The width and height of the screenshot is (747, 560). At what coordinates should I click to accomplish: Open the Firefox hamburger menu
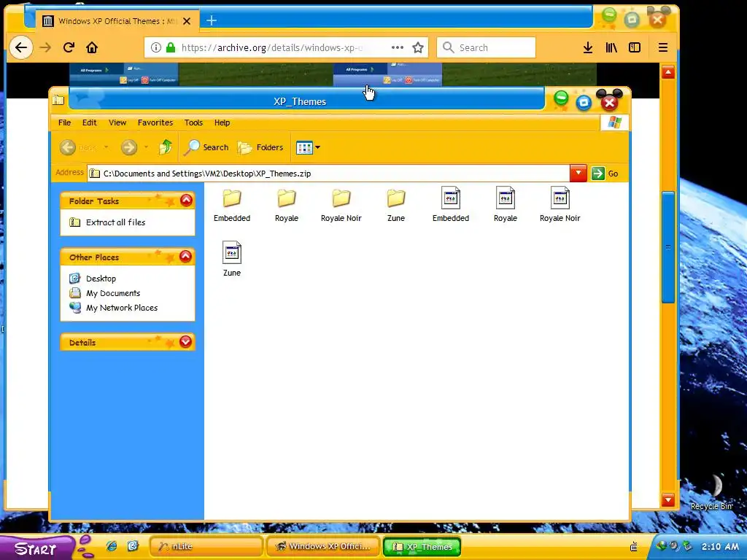(662, 47)
